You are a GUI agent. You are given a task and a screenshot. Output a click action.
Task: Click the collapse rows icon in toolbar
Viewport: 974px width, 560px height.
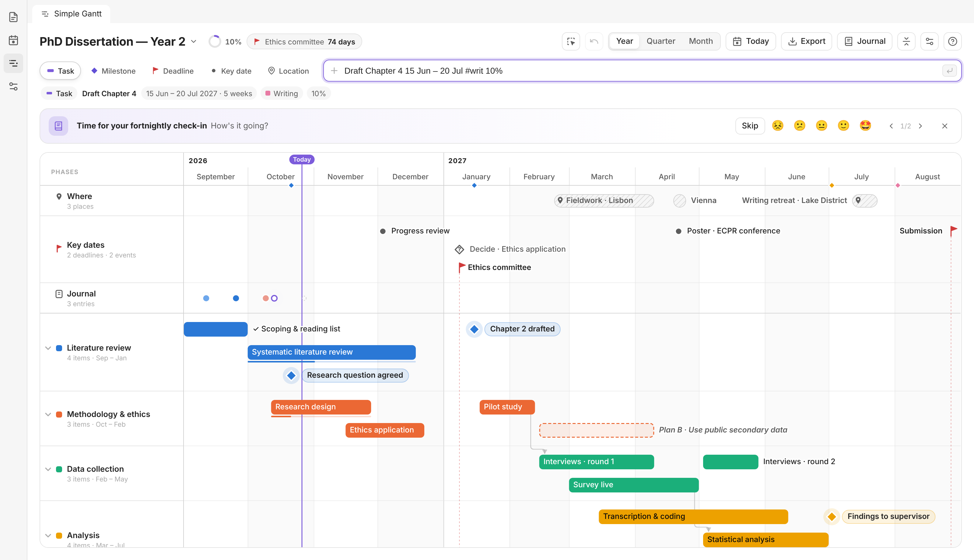[x=906, y=41]
